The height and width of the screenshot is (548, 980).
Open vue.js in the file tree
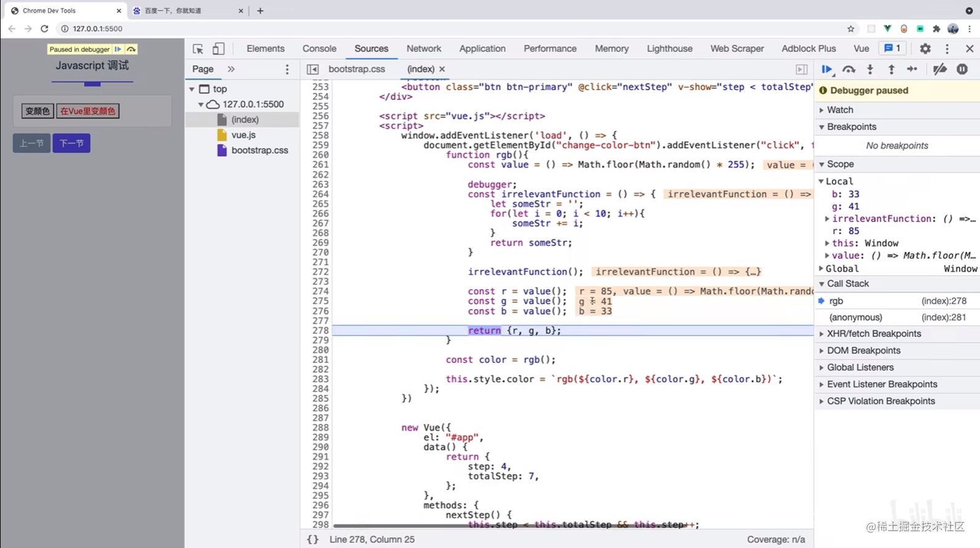pyautogui.click(x=243, y=135)
